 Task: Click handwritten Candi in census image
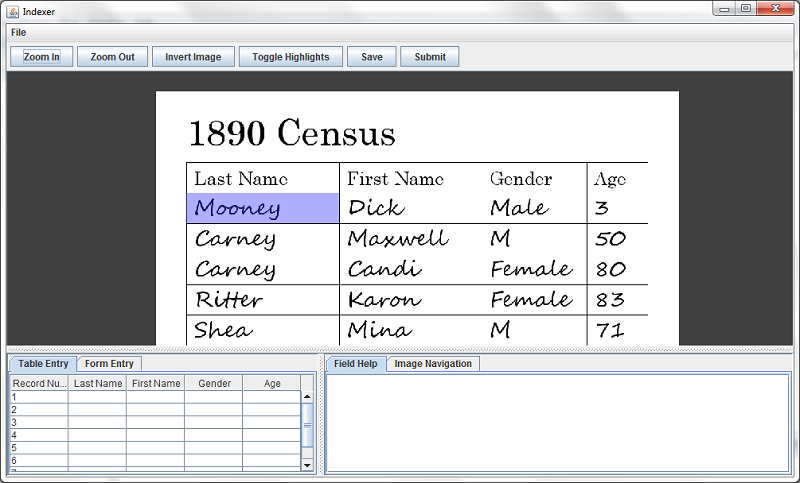pos(385,269)
